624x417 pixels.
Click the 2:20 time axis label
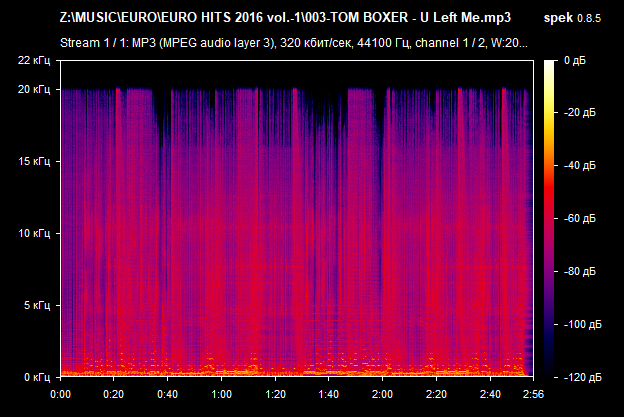[x=436, y=394]
